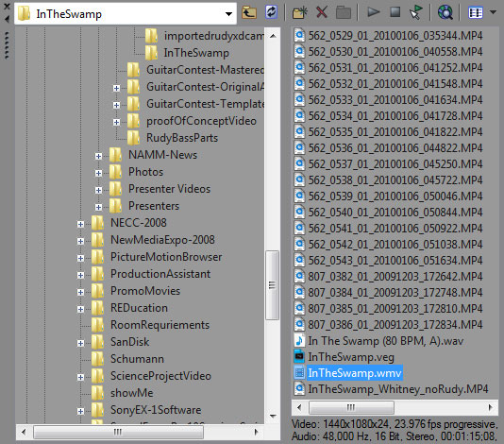Click the Views icon in the toolbar
The height and width of the screenshot is (444, 504).
coord(476,12)
